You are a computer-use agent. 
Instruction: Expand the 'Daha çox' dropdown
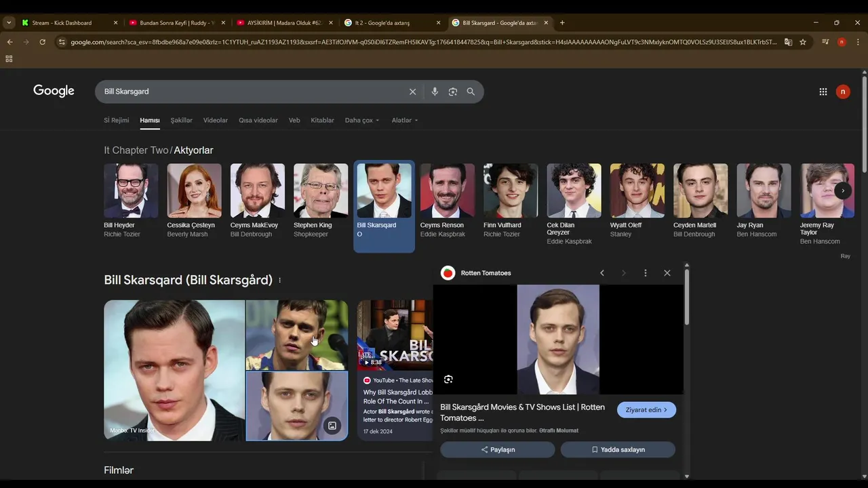point(362,120)
